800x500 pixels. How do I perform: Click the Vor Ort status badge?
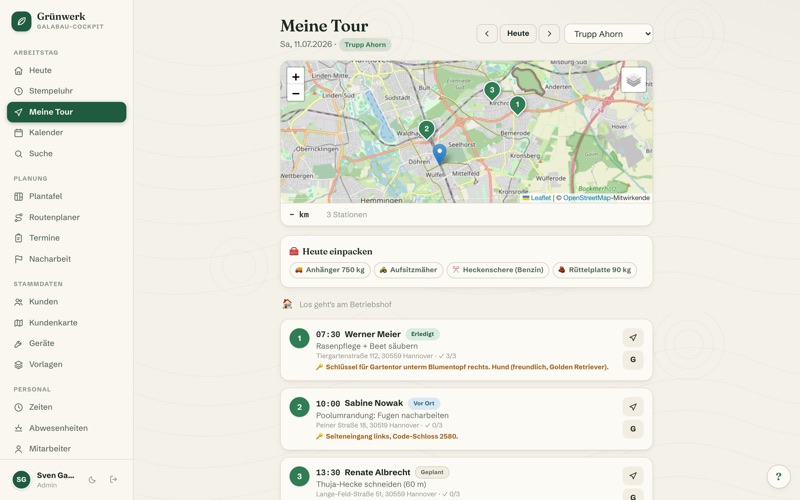[x=423, y=404]
